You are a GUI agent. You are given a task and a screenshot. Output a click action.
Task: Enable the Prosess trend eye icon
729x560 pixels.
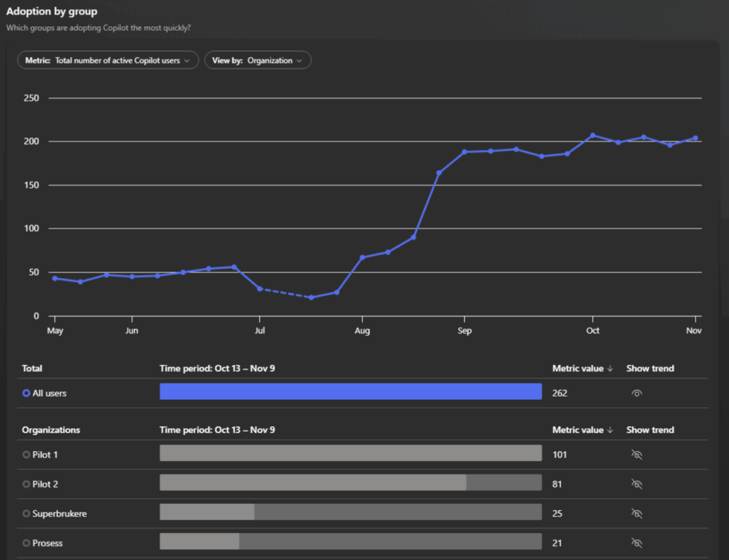click(x=637, y=543)
